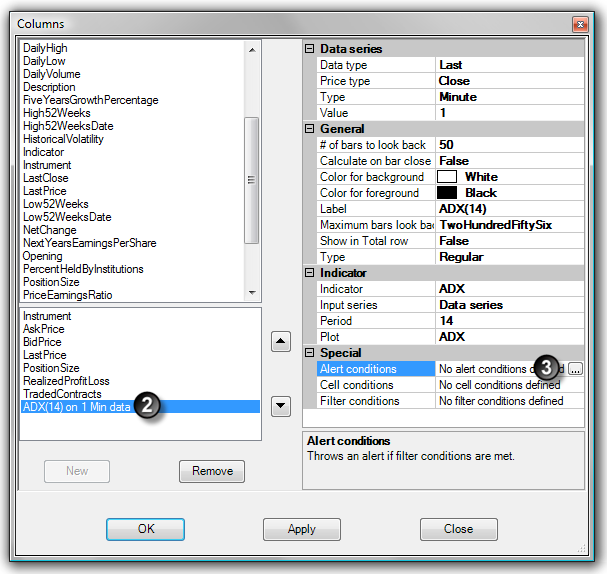Select DailyVolume in available columns
Viewport: 607px width, 574px height.
(52, 74)
